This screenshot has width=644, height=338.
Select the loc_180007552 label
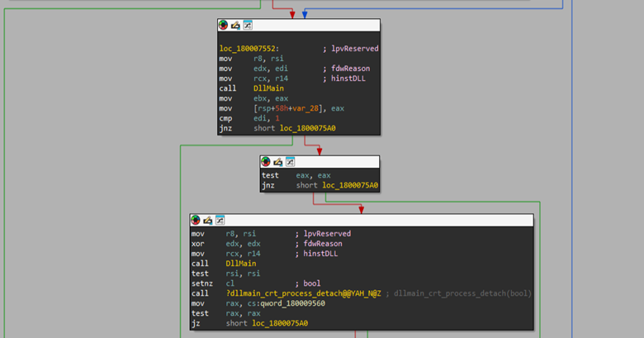tap(249, 49)
